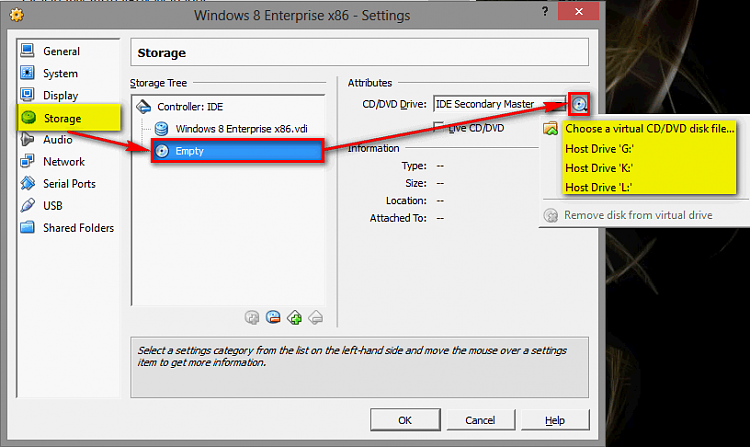Click the Storage Tree label

coord(158,83)
